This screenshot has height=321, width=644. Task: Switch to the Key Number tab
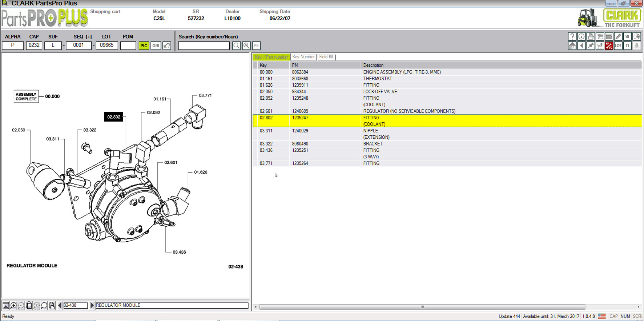[303, 57]
